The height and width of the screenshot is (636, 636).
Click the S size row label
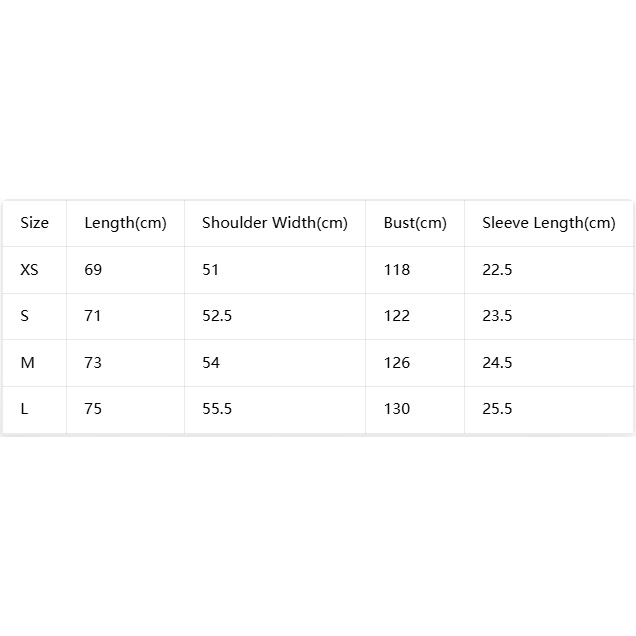[x=25, y=316]
